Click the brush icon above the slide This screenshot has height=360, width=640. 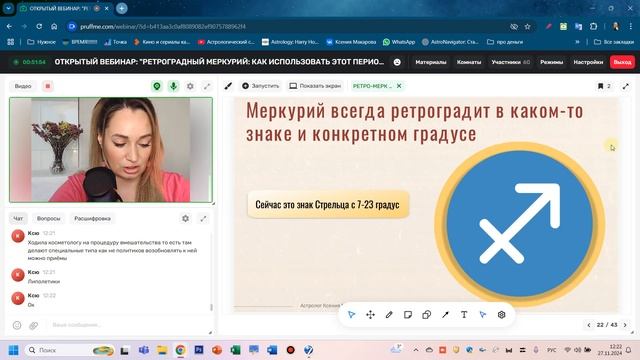(228, 86)
